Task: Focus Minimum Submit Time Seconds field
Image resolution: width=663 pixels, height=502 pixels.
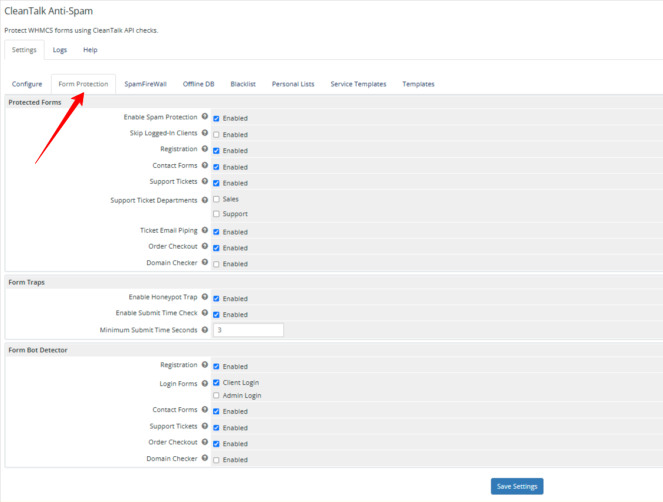Action: (x=248, y=330)
